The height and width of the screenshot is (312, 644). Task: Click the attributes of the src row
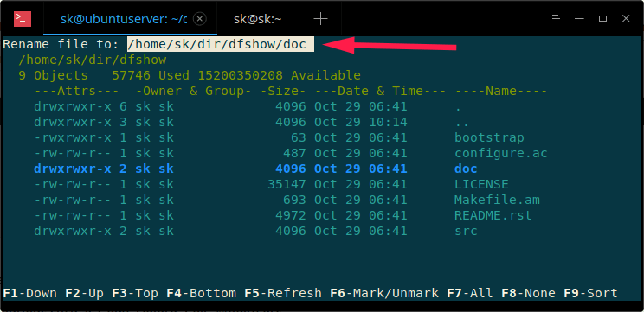pyautogui.click(x=73, y=232)
